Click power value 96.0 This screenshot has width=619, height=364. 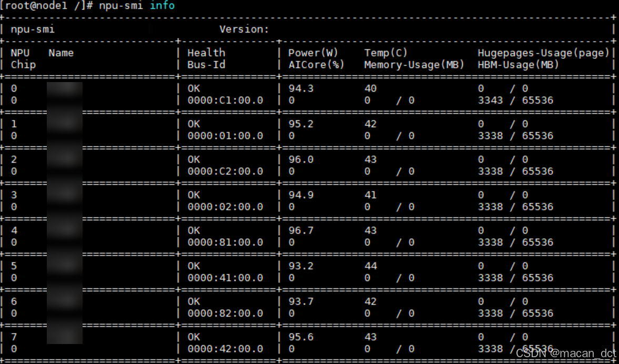tap(301, 159)
